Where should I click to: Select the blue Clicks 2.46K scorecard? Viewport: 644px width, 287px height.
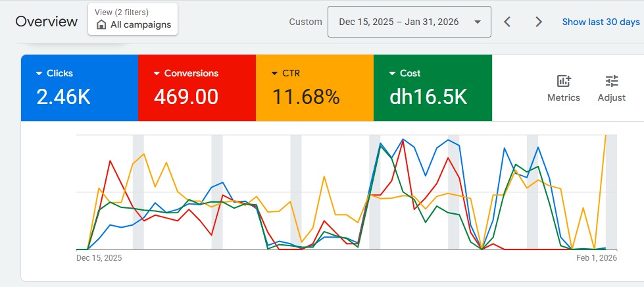click(x=80, y=88)
